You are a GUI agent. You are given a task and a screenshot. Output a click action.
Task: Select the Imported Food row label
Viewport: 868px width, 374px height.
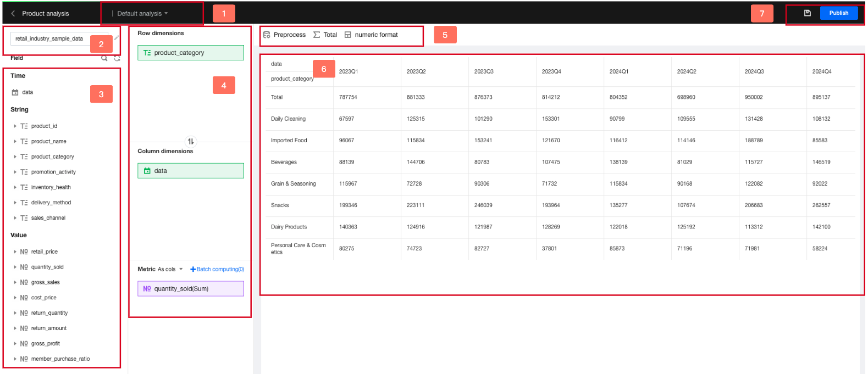pos(289,141)
